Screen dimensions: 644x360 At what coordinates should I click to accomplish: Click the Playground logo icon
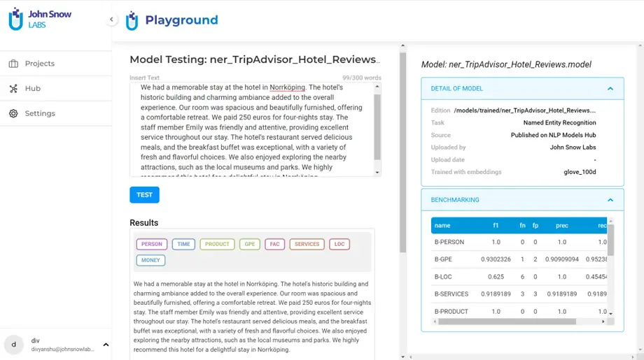point(132,21)
